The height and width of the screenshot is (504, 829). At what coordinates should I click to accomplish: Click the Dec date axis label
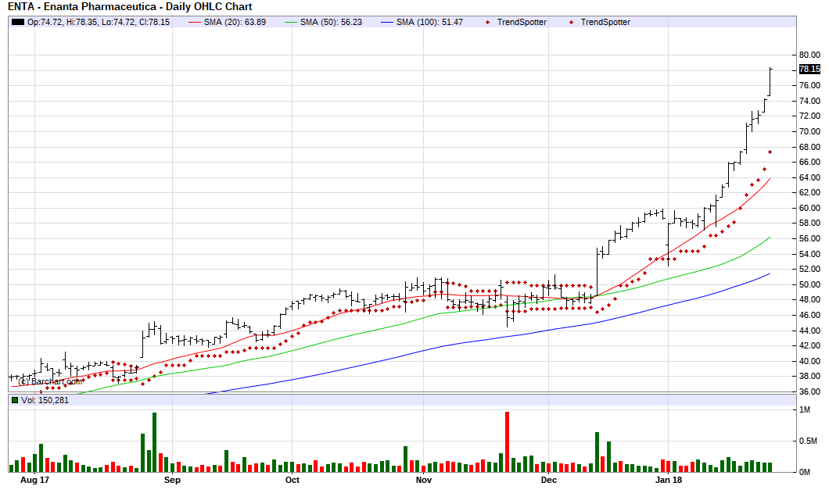pyautogui.click(x=549, y=481)
